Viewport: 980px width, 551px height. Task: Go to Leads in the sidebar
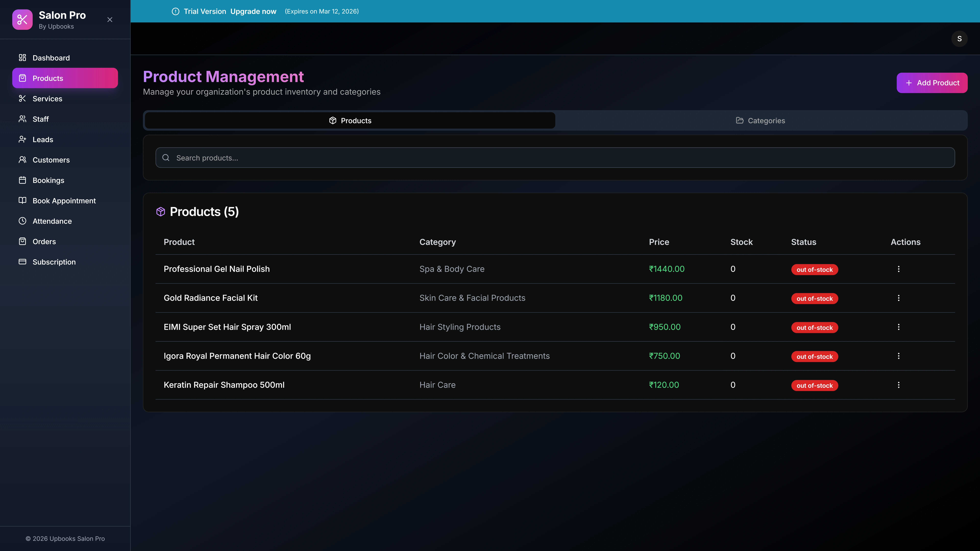(x=43, y=140)
